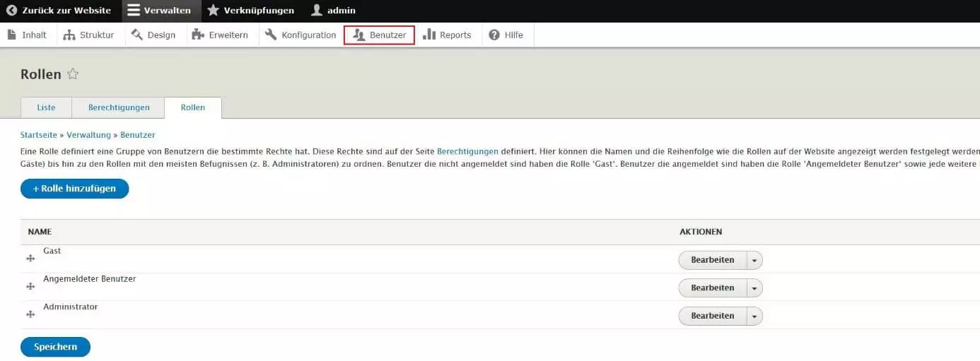This screenshot has width=980, height=361.
Task: Click Bearbeiten for Angemeldeter Benutzer
Action: [713, 288]
